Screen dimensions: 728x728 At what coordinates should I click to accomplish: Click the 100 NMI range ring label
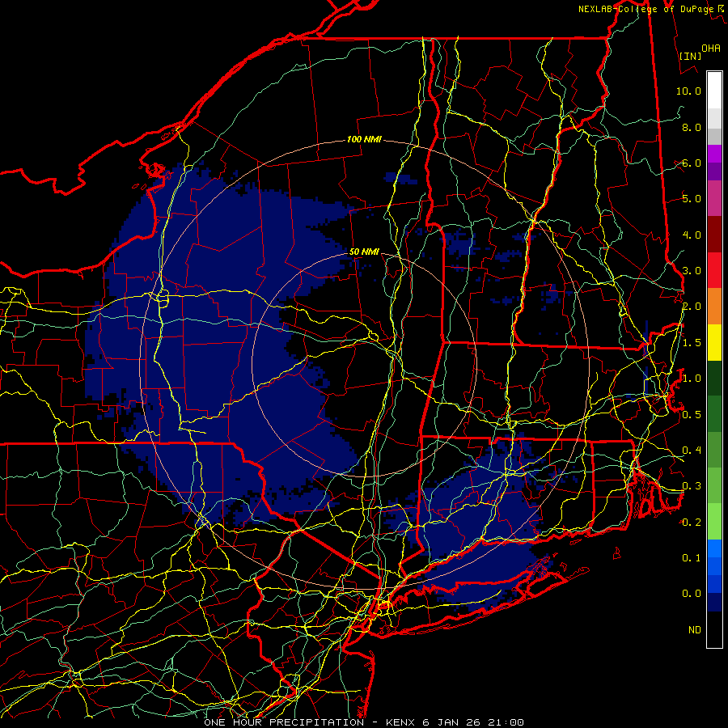click(364, 139)
